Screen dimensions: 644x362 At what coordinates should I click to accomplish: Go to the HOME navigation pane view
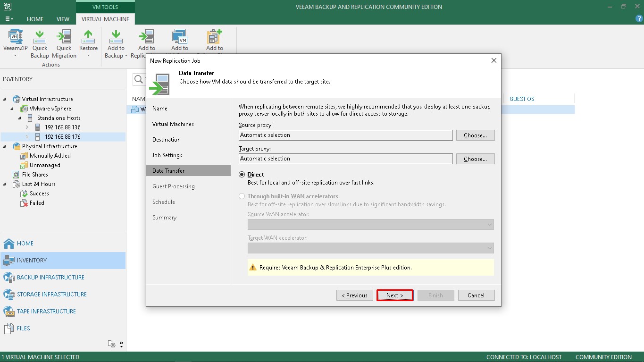coord(63,244)
